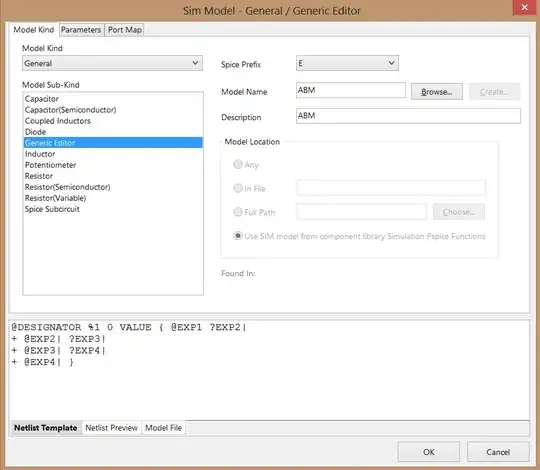Open the Model File tab

pos(163,428)
